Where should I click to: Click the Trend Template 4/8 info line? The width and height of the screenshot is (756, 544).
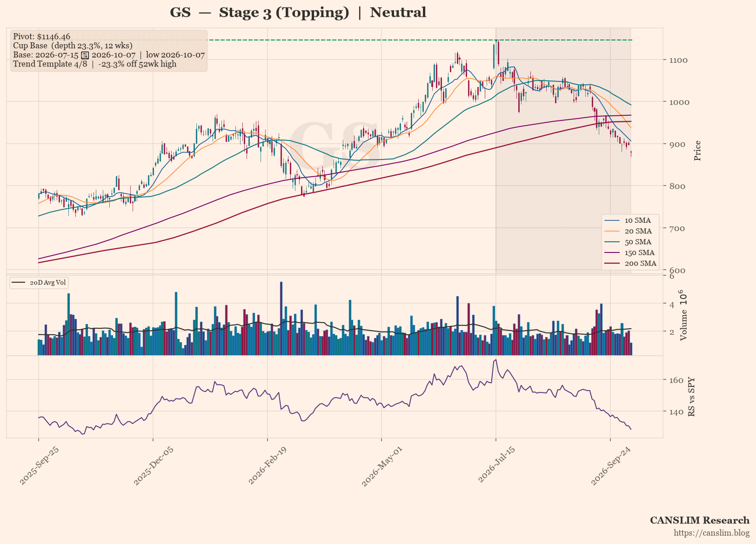click(95, 64)
